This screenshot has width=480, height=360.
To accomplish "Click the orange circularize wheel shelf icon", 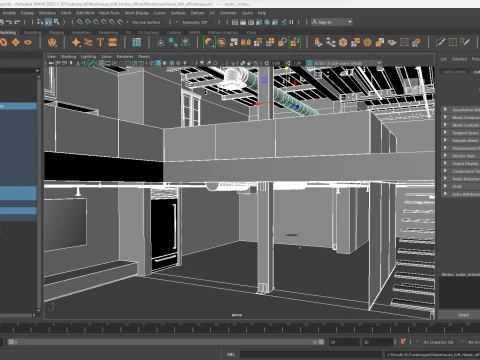I will [367, 42].
